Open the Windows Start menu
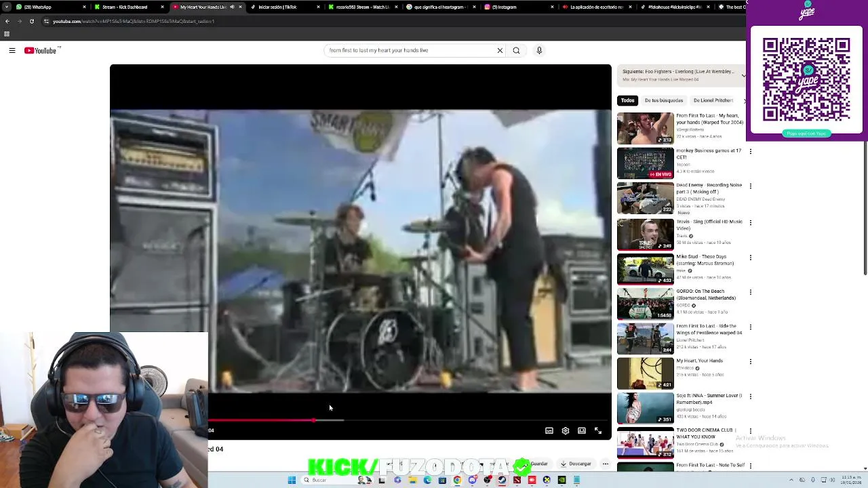The width and height of the screenshot is (868, 488). coord(292,480)
